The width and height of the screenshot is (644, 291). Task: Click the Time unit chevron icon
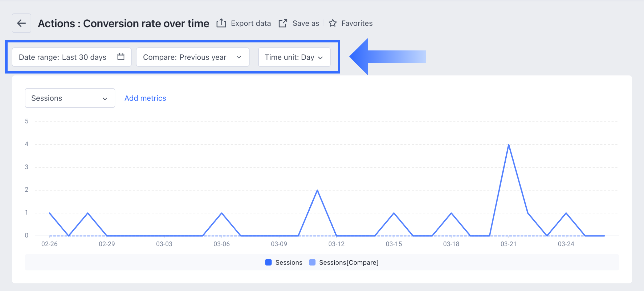pos(320,58)
